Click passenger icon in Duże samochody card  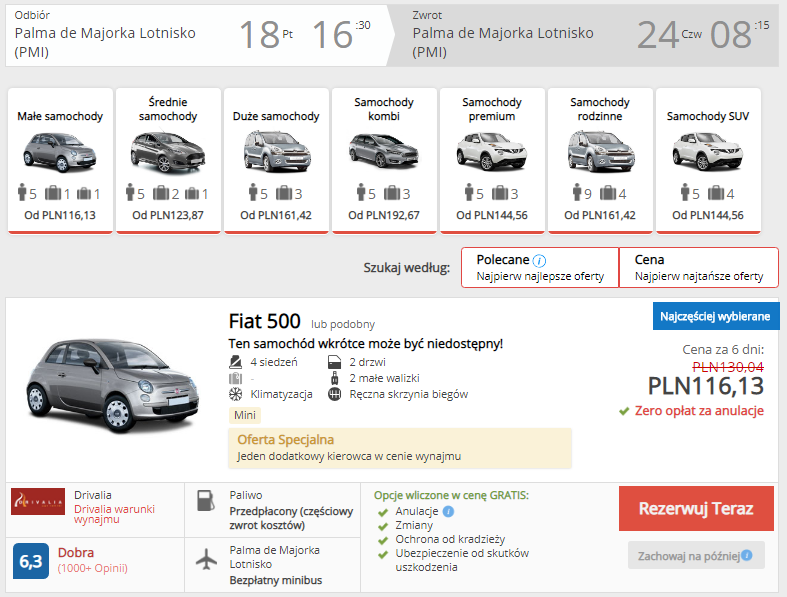[x=253, y=192]
